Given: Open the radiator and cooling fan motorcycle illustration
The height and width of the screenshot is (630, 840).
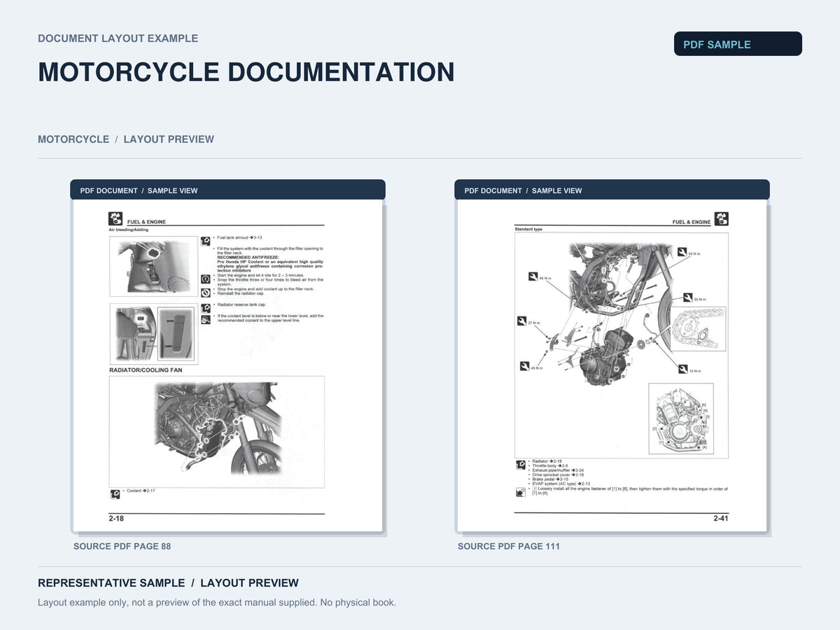Looking at the screenshot, I should [x=217, y=432].
